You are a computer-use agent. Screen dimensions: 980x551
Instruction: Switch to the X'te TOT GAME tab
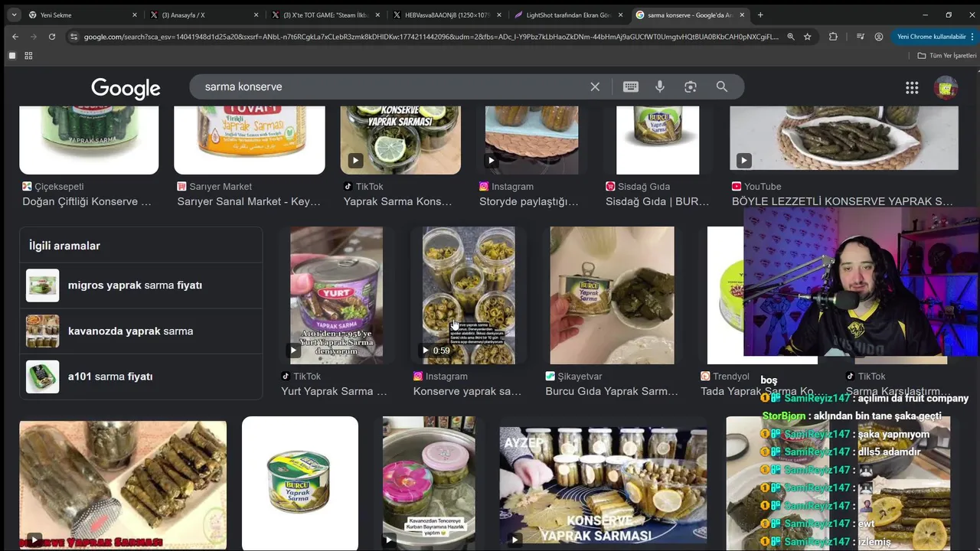click(325, 15)
